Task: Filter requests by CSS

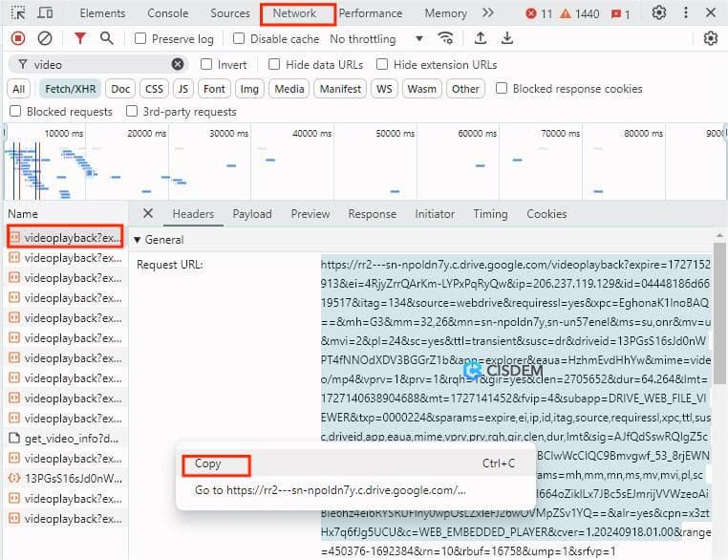Action: pyautogui.click(x=154, y=89)
